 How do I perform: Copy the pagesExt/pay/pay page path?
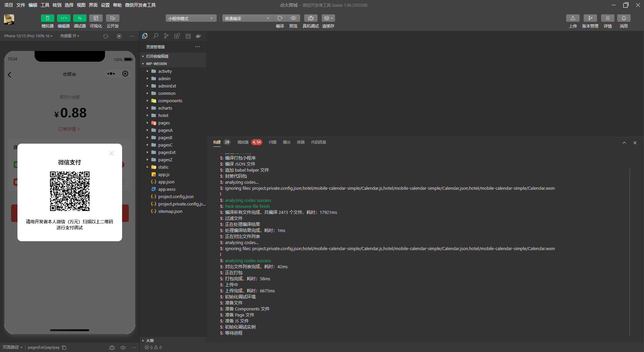[x=64, y=348]
